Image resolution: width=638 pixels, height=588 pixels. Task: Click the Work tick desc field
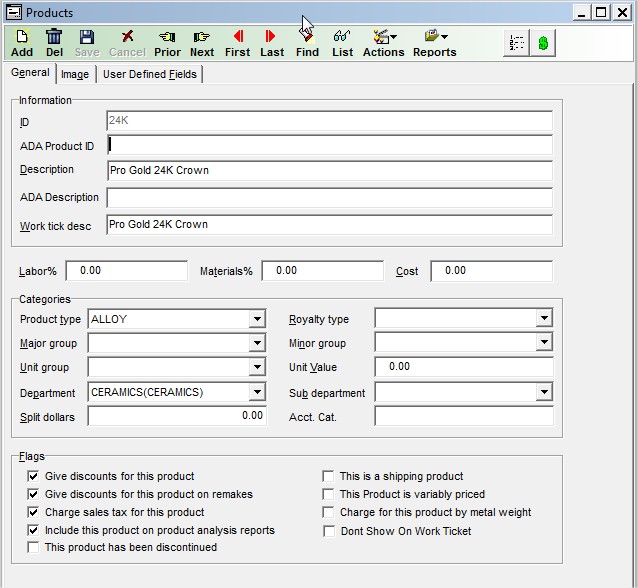[x=330, y=225]
